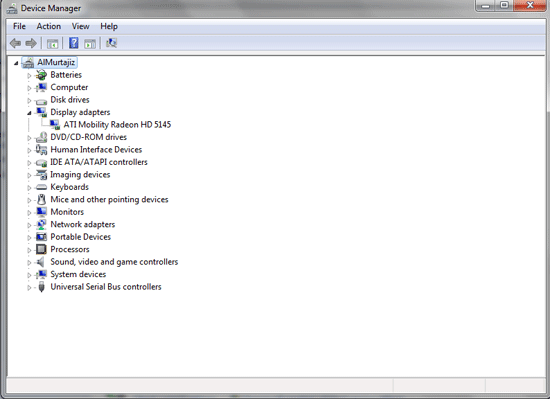The image size is (550, 399).
Task: Expand the Mice and other pointing devices arrow
Action: point(29,200)
